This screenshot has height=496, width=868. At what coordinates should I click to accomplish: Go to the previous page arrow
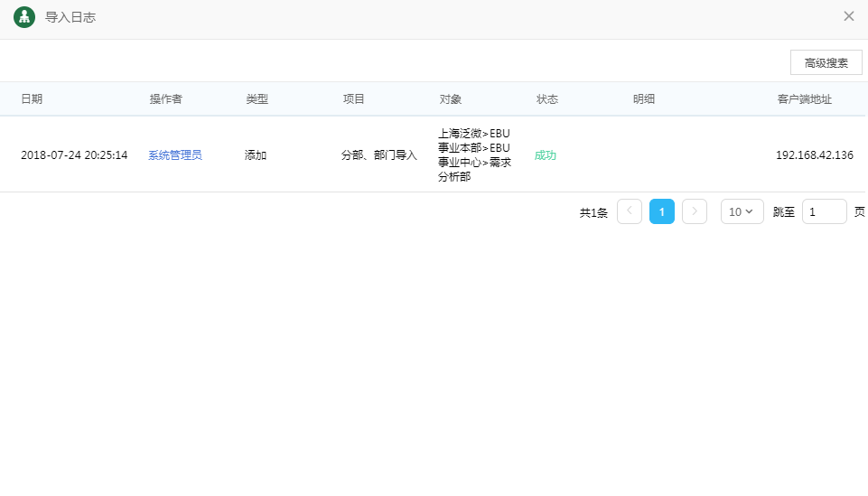click(x=630, y=211)
